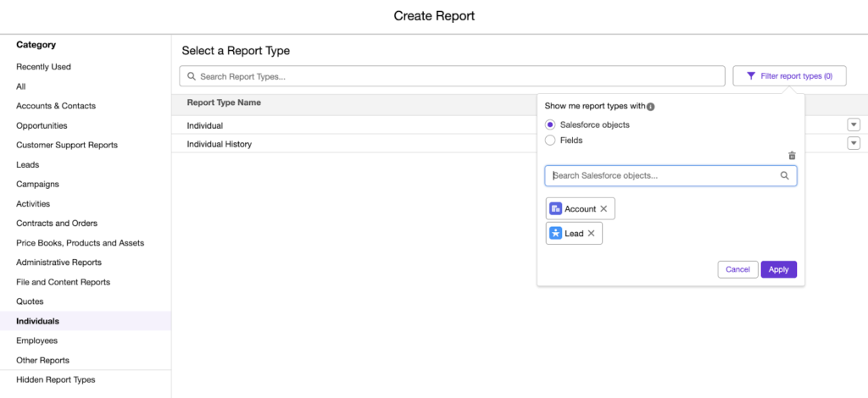Open the Hidden Report Types category
This screenshot has width=868, height=398.
[x=56, y=380]
